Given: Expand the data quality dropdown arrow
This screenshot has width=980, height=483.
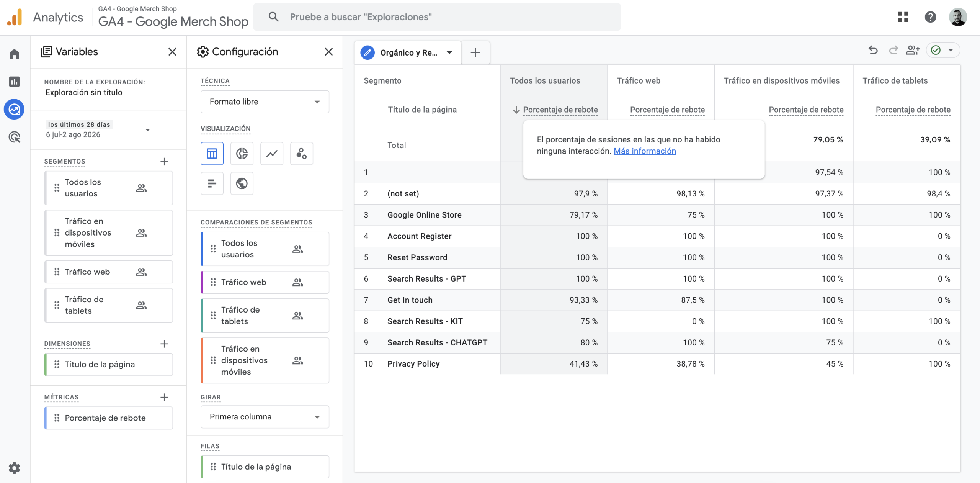Looking at the screenshot, I should pos(951,50).
